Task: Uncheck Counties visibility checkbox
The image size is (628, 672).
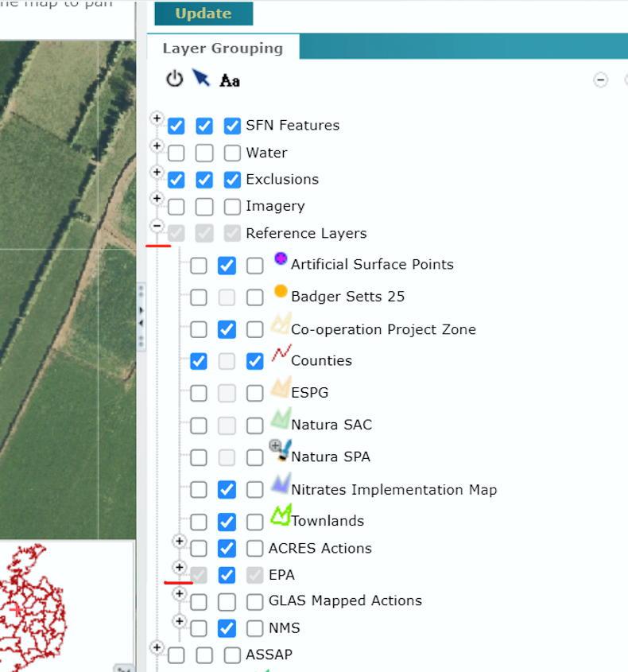Action: 199,361
